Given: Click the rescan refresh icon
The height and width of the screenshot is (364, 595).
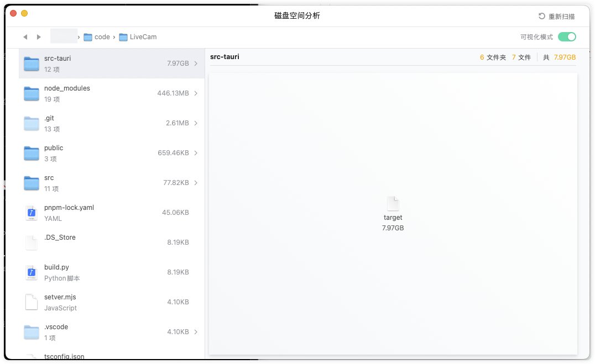Looking at the screenshot, I should click(x=541, y=17).
